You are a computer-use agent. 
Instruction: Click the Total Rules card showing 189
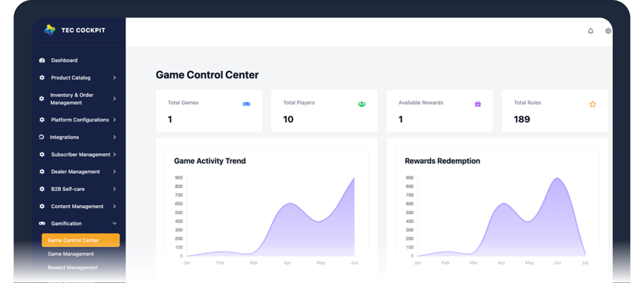coord(554,112)
